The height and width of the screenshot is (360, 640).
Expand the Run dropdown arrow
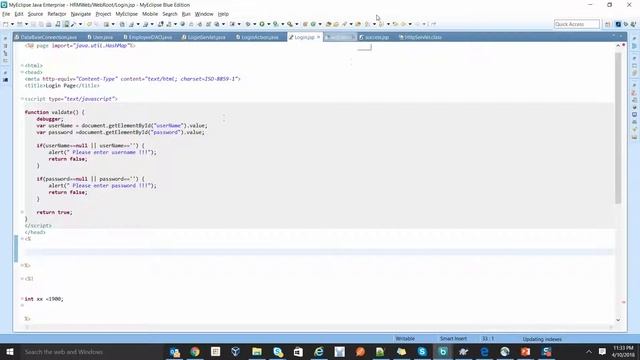coord(268,24)
